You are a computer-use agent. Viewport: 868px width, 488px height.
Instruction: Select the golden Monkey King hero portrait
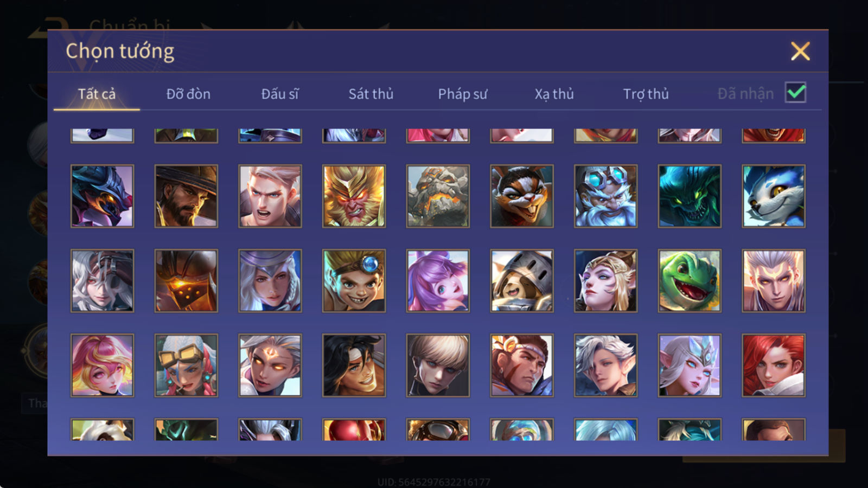coord(354,196)
